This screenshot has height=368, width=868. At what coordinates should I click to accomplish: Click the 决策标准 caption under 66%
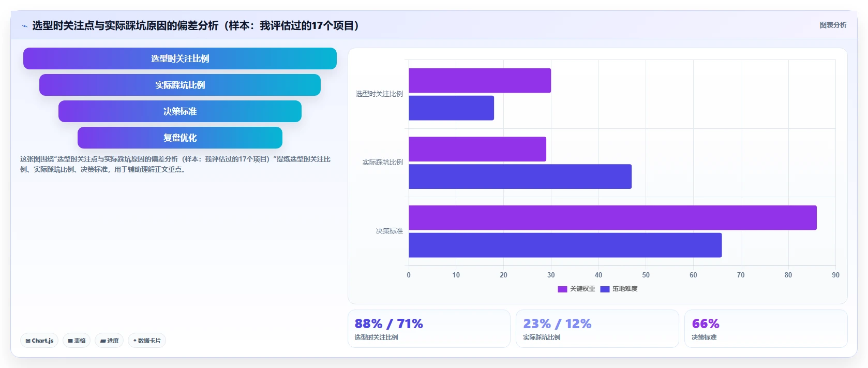pyautogui.click(x=704, y=337)
